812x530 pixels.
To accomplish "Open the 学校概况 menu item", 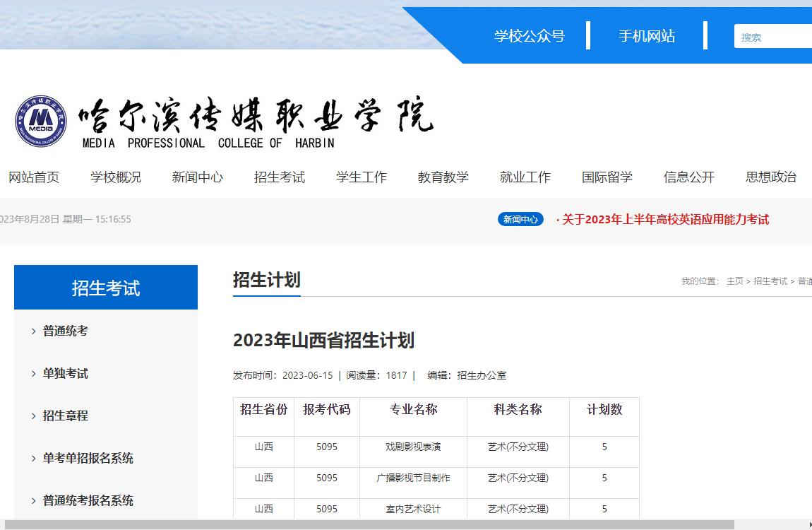I will [x=116, y=177].
